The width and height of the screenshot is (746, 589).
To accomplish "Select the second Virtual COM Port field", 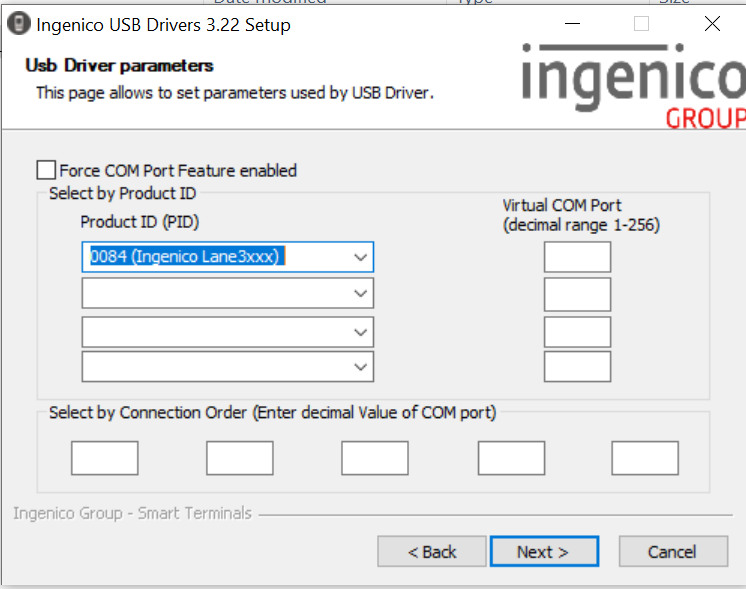I will 577,294.
